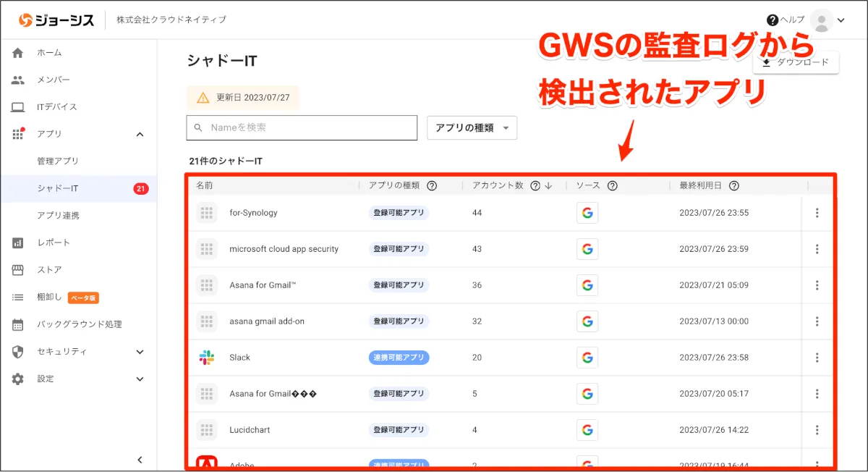Select the for-Synology app name

coord(253,213)
